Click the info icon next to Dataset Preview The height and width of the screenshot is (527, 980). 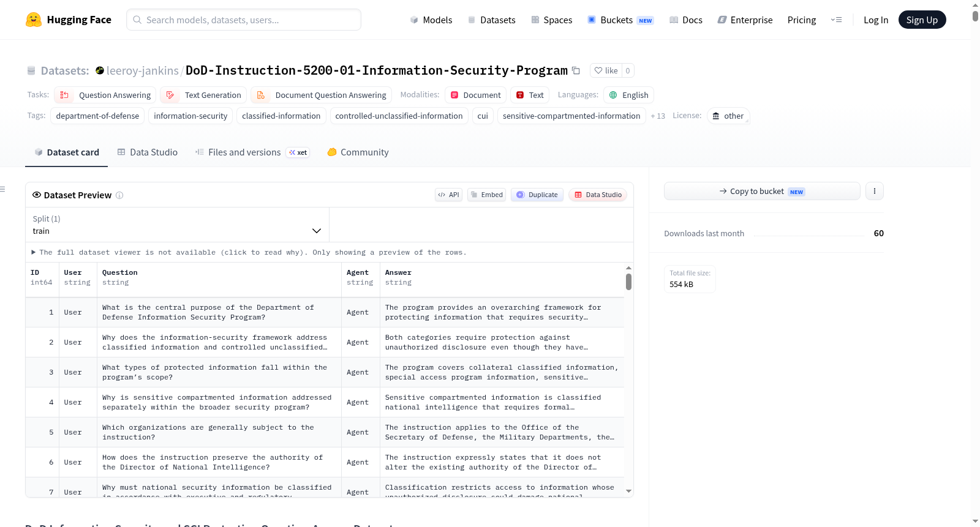[x=119, y=195]
